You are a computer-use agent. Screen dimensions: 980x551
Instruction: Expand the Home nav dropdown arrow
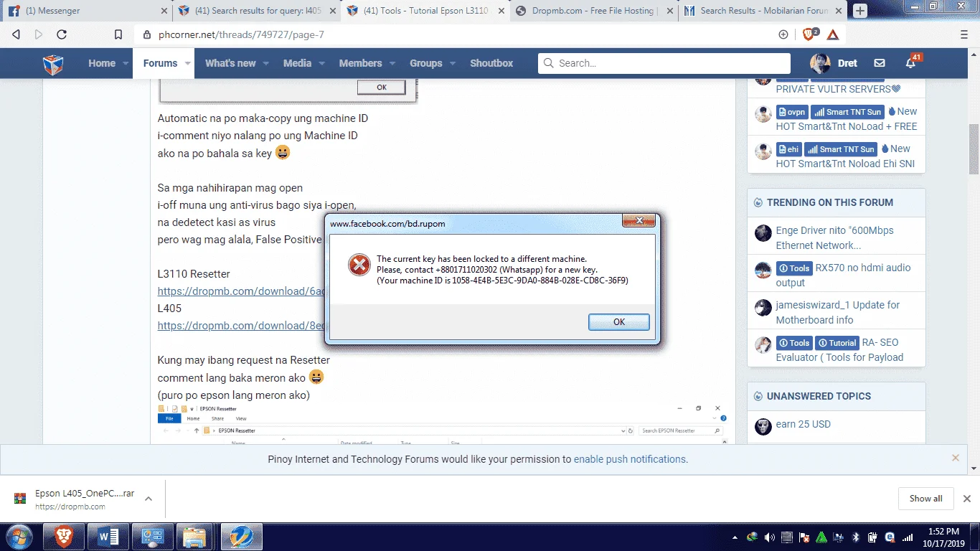point(126,63)
